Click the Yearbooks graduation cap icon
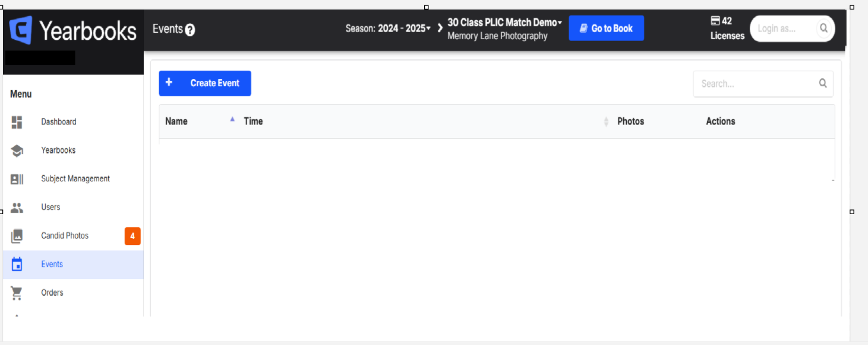 17,150
